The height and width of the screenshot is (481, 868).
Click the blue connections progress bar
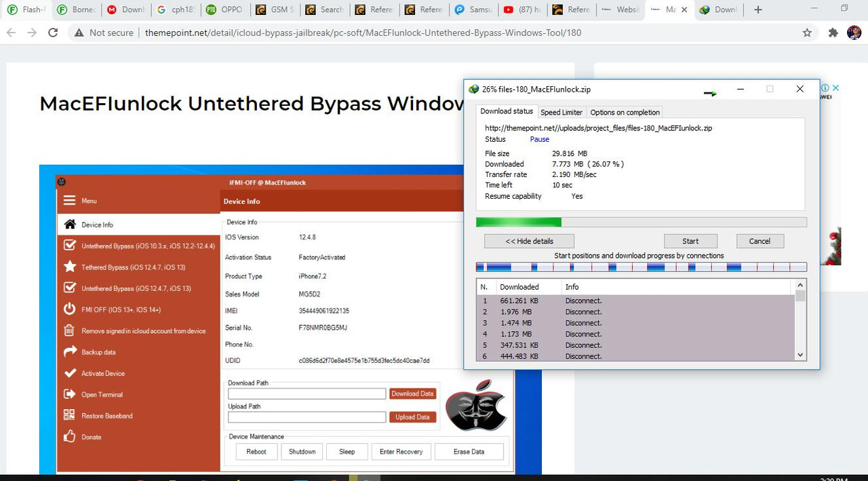point(642,267)
